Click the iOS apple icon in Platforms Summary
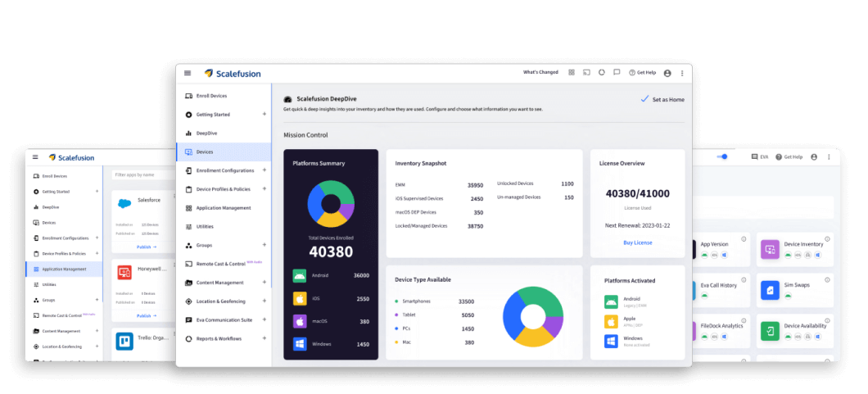Screen dimensions: 868x394 [300, 298]
